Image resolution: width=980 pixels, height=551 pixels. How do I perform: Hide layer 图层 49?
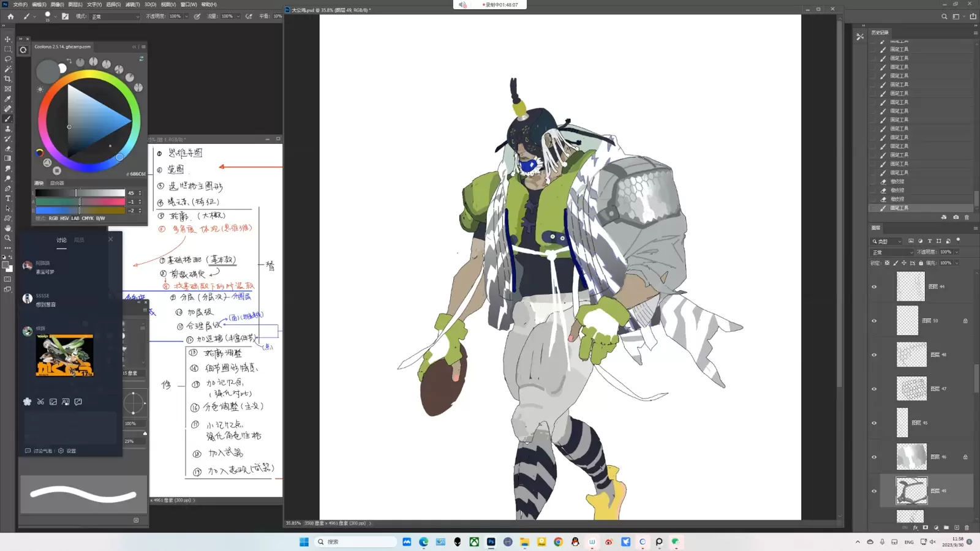click(874, 491)
